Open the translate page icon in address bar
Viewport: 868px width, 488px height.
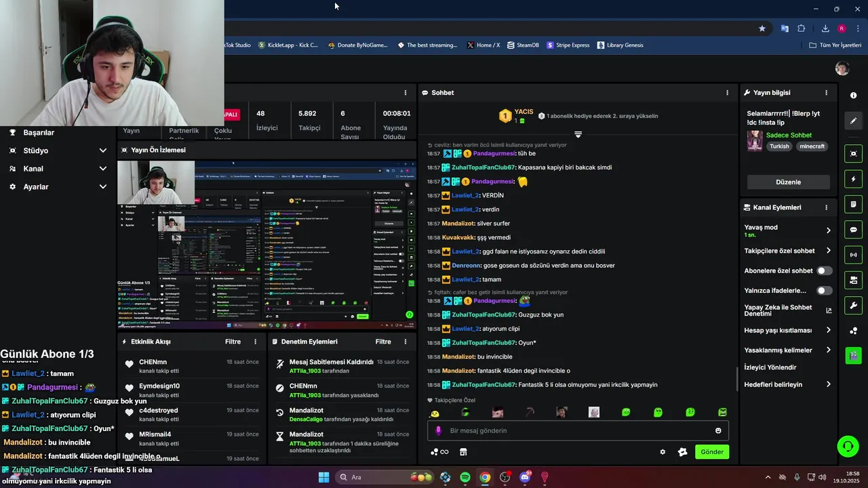[785, 28]
